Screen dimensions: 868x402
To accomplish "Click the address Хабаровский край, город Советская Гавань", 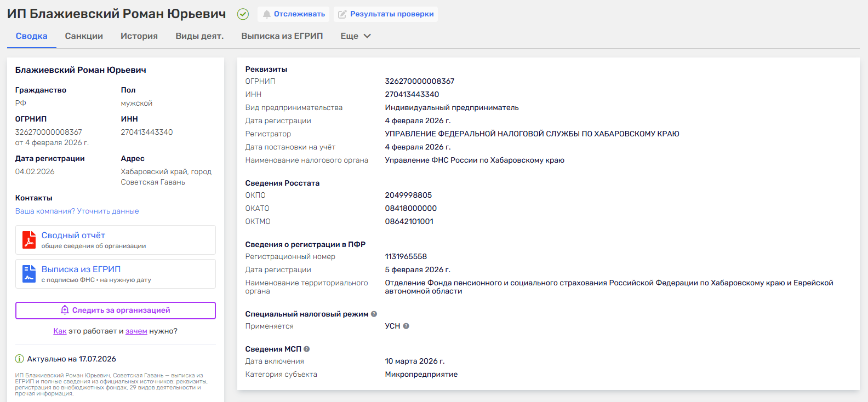I will coord(166,177).
